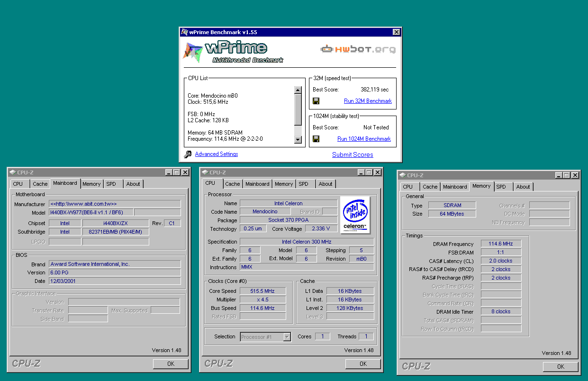Click the Package Socket 370 PPGA field

288,220
